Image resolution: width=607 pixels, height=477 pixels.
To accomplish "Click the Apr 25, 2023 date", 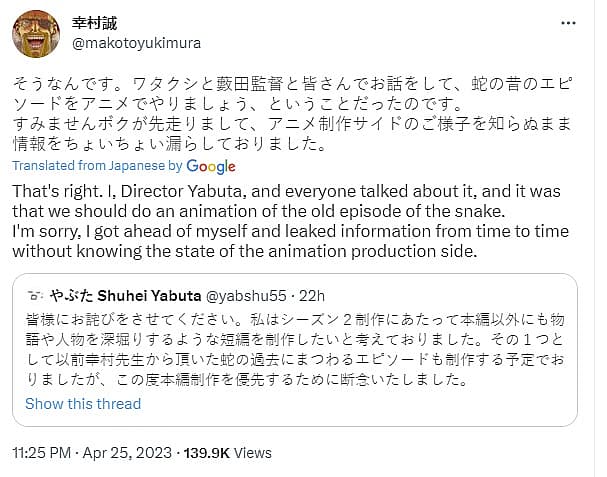I will [x=127, y=453].
